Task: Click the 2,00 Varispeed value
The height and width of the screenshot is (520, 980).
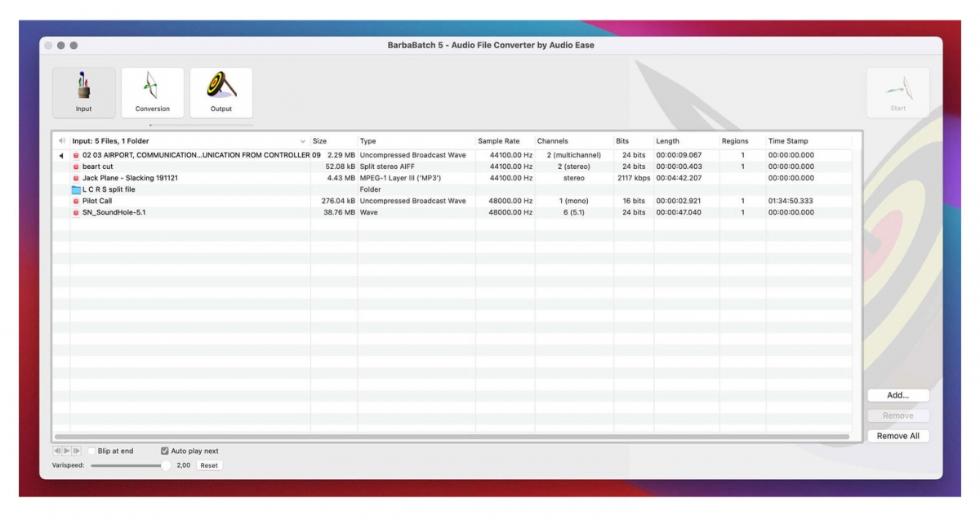Action: [x=184, y=465]
